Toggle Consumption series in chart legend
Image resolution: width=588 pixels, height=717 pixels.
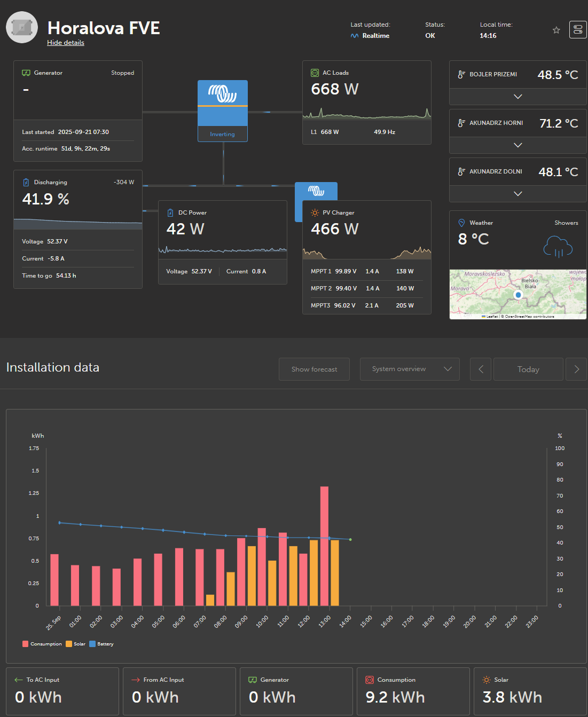click(x=42, y=644)
